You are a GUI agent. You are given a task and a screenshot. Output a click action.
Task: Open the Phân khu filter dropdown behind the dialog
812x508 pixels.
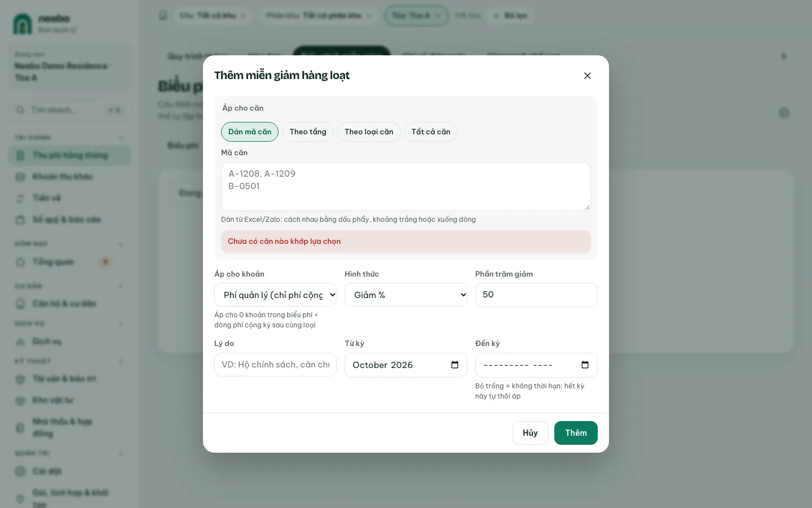click(319, 15)
